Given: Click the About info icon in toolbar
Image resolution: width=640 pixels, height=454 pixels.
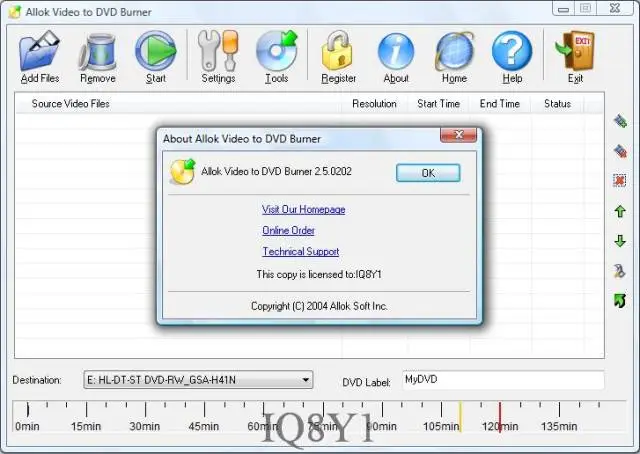Looking at the screenshot, I should point(396,52).
